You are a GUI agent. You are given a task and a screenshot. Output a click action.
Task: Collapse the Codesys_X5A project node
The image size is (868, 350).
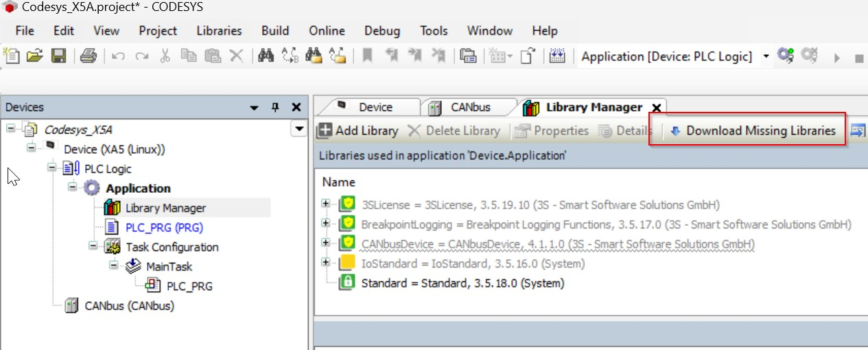coord(11,129)
